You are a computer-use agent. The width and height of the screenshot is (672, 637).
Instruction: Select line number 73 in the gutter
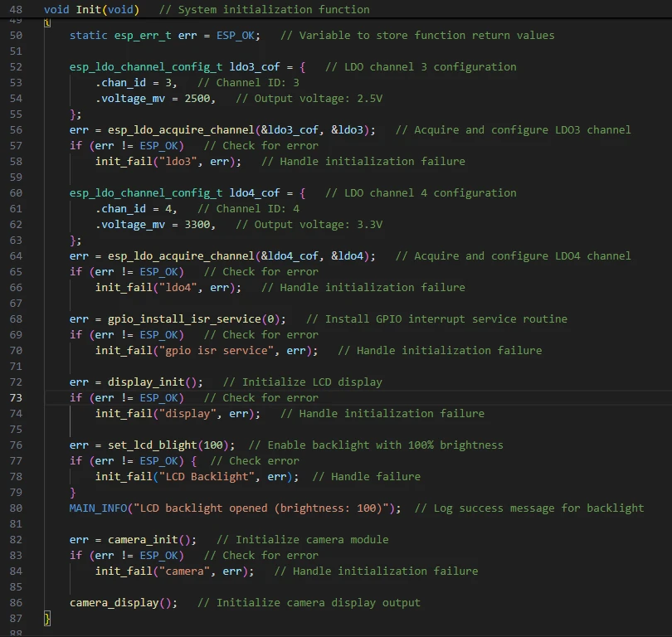pyautogui.click(x=16, y=397)
